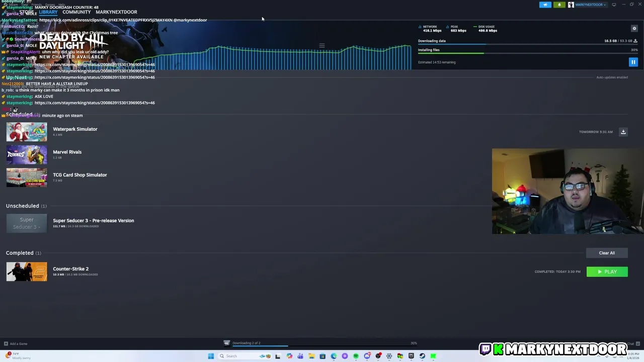Select the Counter-Strike 2 title
Viewport: 644px width, 362px height.
(70, 269)
